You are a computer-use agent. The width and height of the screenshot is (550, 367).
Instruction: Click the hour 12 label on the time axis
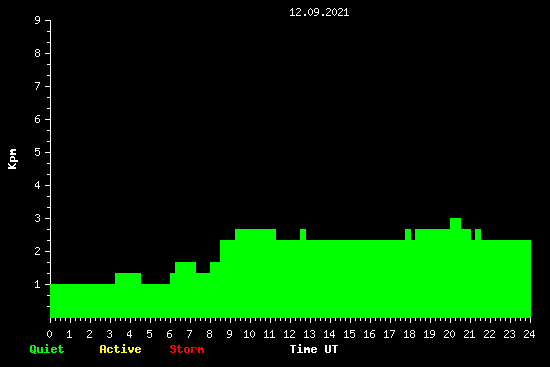pos(289,334)
